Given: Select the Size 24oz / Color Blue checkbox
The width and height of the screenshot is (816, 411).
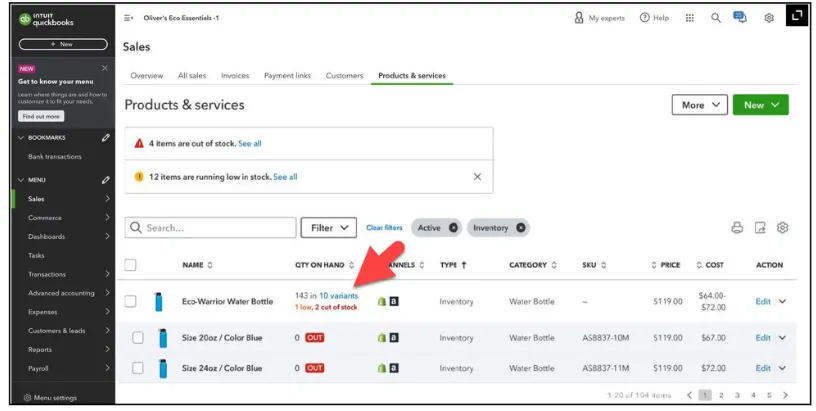Looking at the screenshot, I should [137, 368].
